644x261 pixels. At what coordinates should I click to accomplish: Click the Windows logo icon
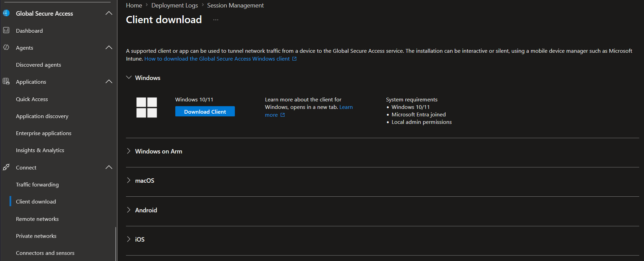click(147, 108)
